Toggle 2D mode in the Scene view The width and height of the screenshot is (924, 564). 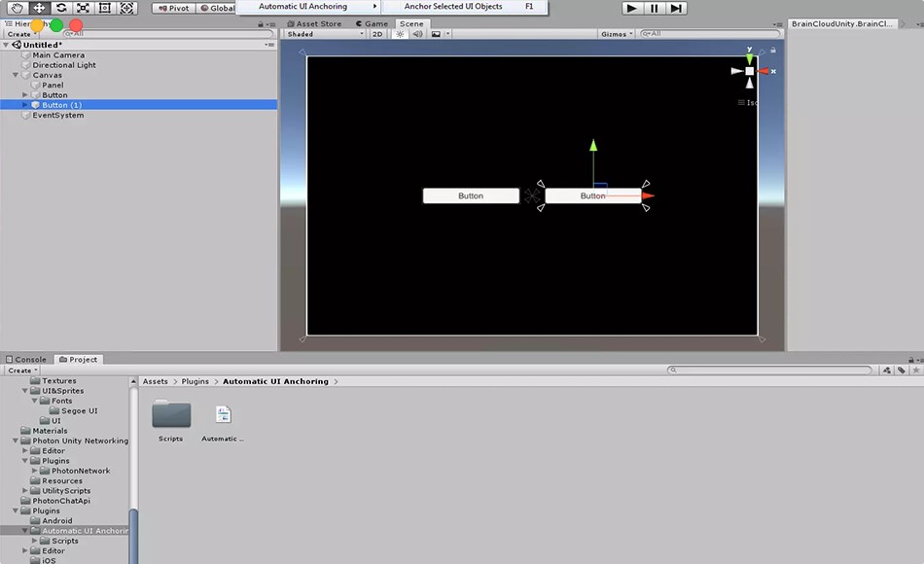pyautogui.click(x=377, y=33)
